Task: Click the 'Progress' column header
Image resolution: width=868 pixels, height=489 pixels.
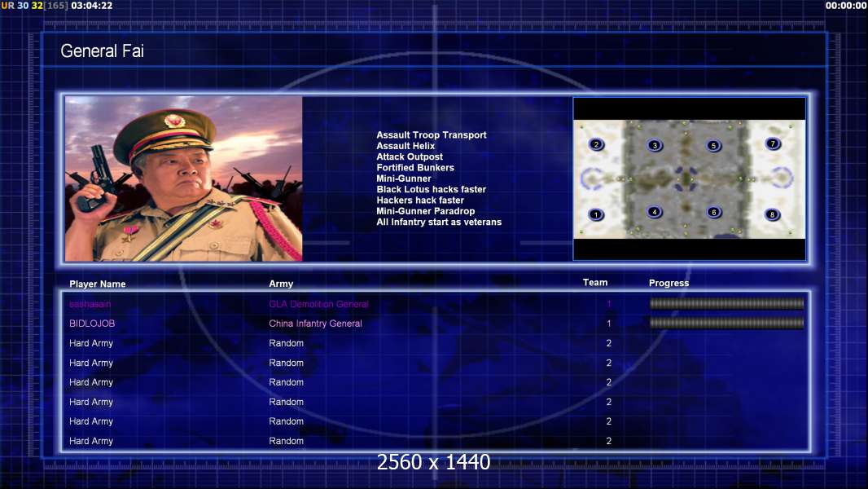Action: [669, 283]
